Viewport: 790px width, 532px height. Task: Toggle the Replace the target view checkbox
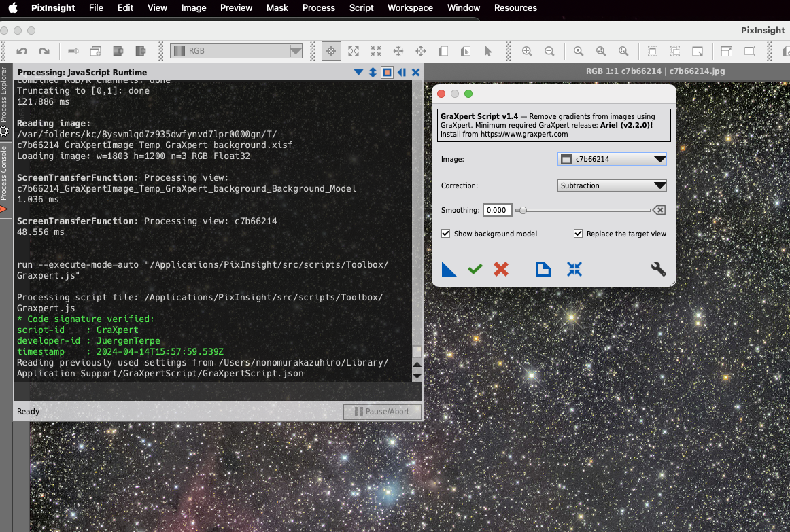coord(579,234)
